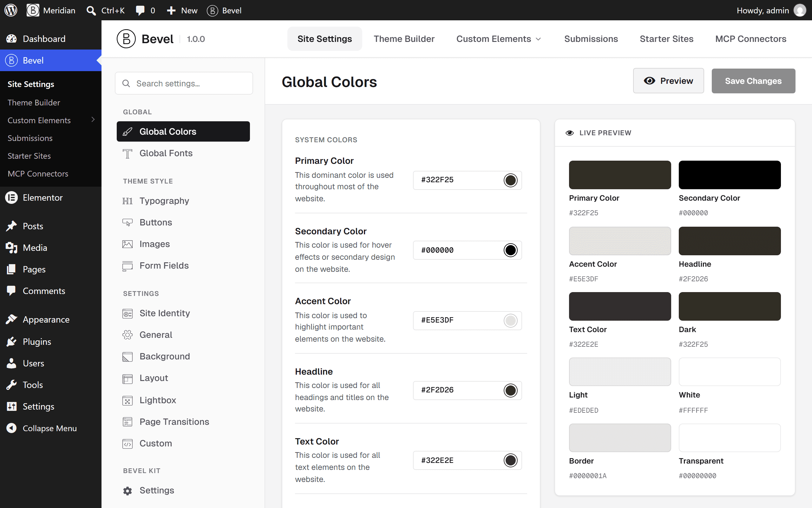
Task: Open the Form Fields settings
Action: click(183, 265)
